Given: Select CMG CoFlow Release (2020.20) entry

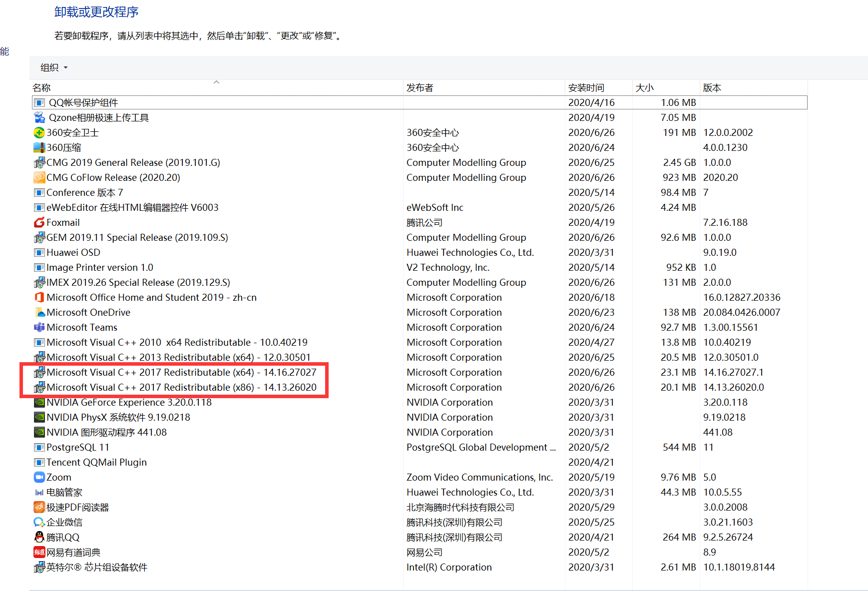Looking at the screenshot, I should (113, 177).
